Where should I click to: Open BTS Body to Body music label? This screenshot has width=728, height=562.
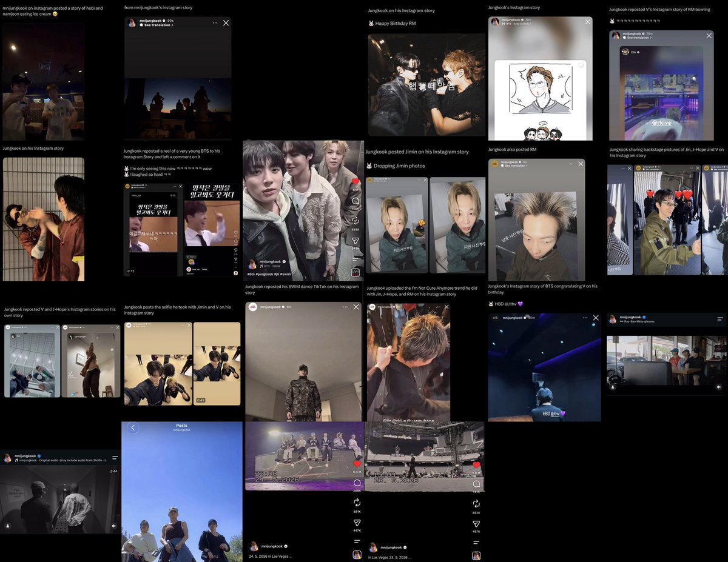[x=517, y=24]
